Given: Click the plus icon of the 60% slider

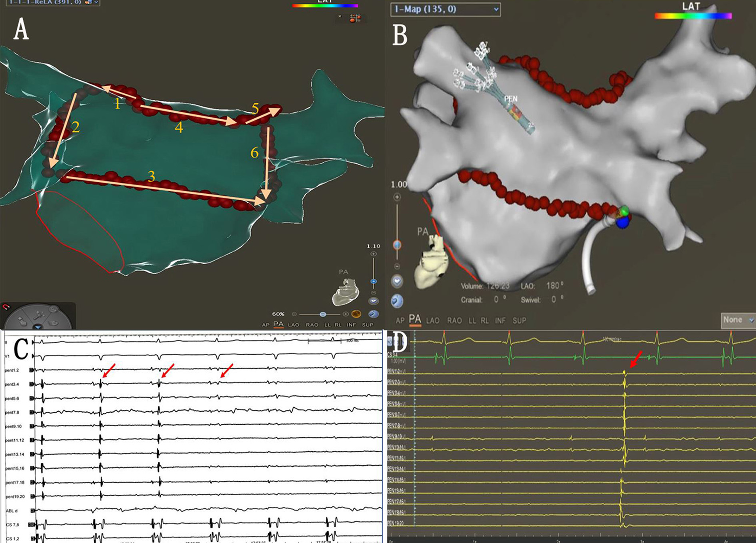Looking at the screenshot, I should tap(346, 314).
